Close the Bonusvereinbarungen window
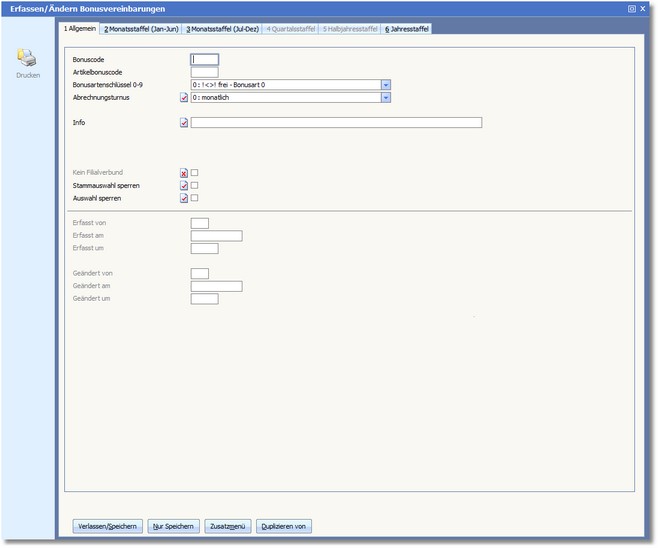Screen dimensions: 658x548 (645, 8)
